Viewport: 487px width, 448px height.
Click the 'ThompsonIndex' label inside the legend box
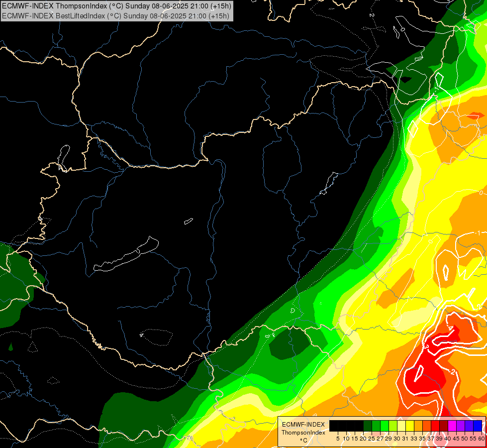click(x=303, y=433)
